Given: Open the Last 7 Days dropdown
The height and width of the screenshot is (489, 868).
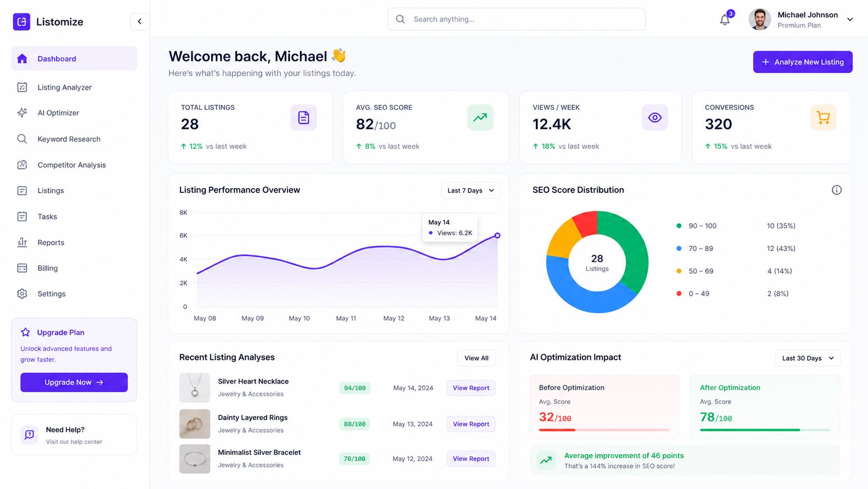Looking at the screenshot, I should point(471,190).
